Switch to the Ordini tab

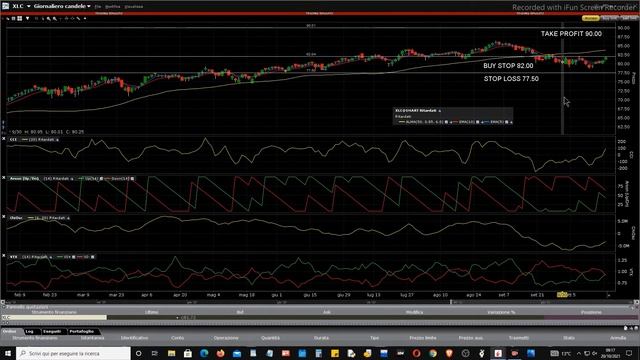10,331
